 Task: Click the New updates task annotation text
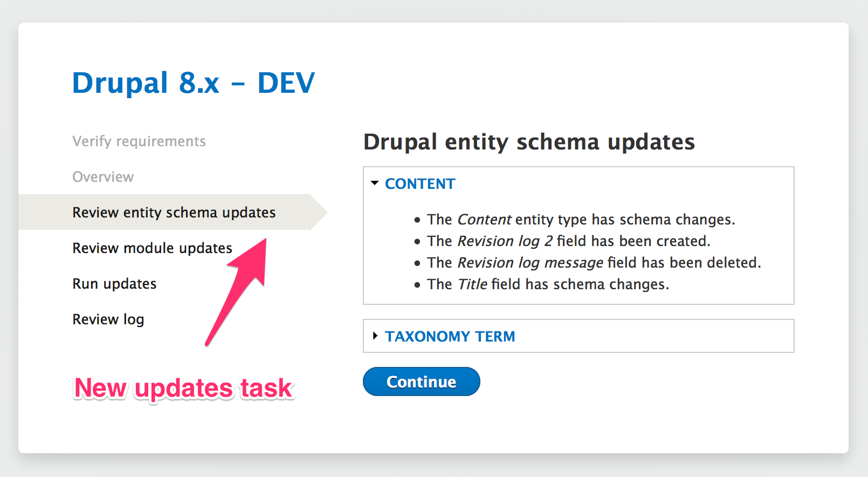tap(184, 389)
